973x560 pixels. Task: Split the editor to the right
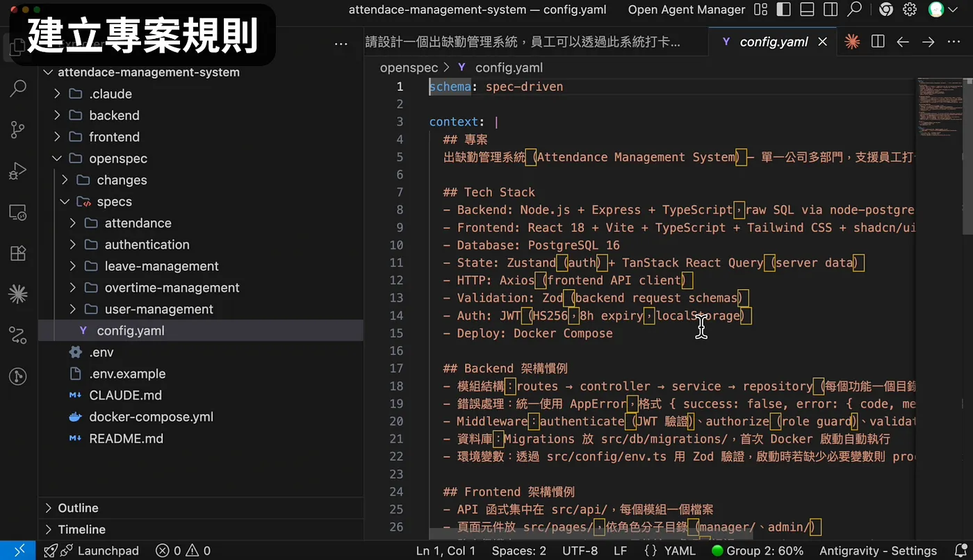point(878,42)
